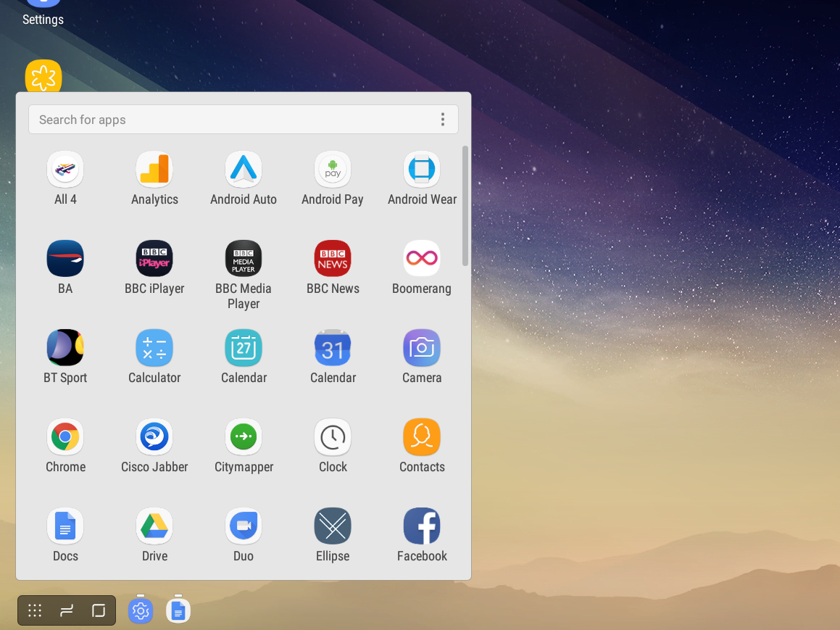Show recent apps from the taskbar
This screenshot has height=630, width=840.
coord(67,610)
